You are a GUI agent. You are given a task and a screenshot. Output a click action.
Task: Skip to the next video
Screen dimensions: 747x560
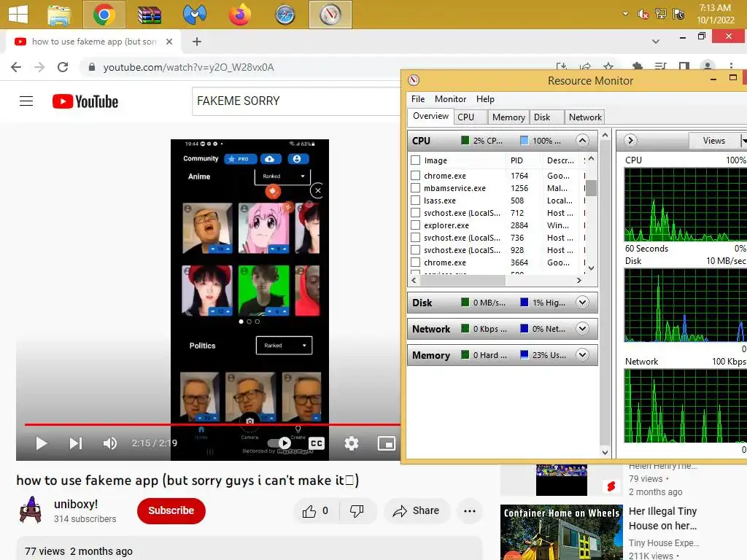[x=76, y=443]
